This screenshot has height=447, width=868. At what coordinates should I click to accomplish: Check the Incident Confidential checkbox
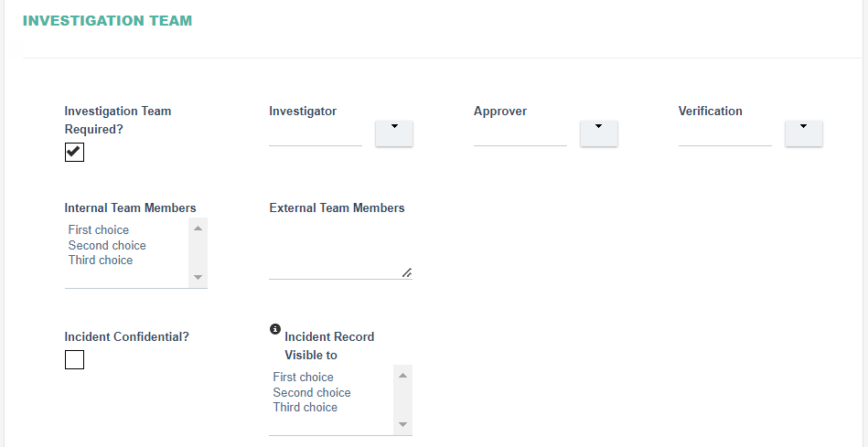point(74,359)
